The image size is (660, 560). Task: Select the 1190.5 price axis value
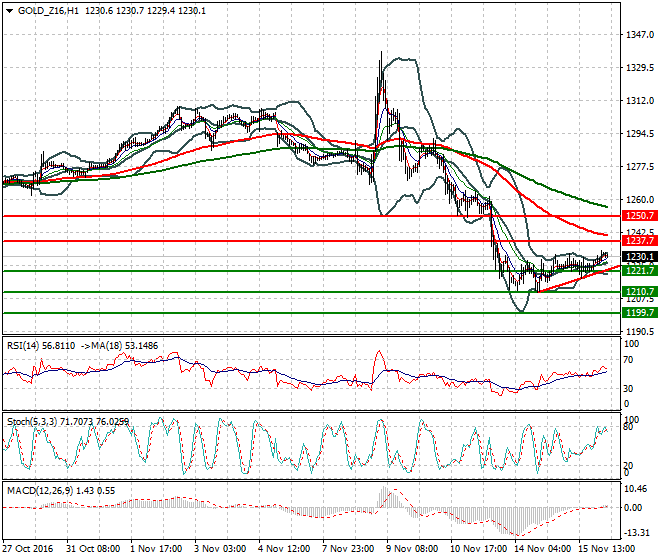point(640,332)
